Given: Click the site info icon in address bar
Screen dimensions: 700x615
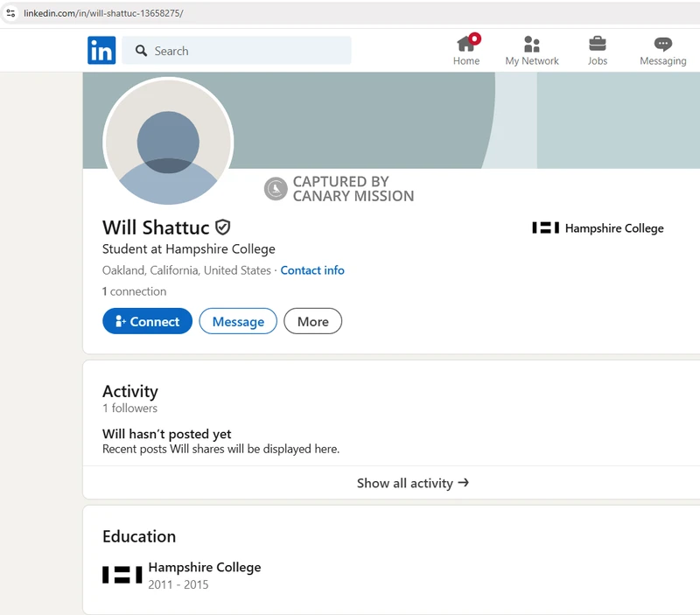Looking at the screenshot, I should pyautogui.click(x=10, y=13).
